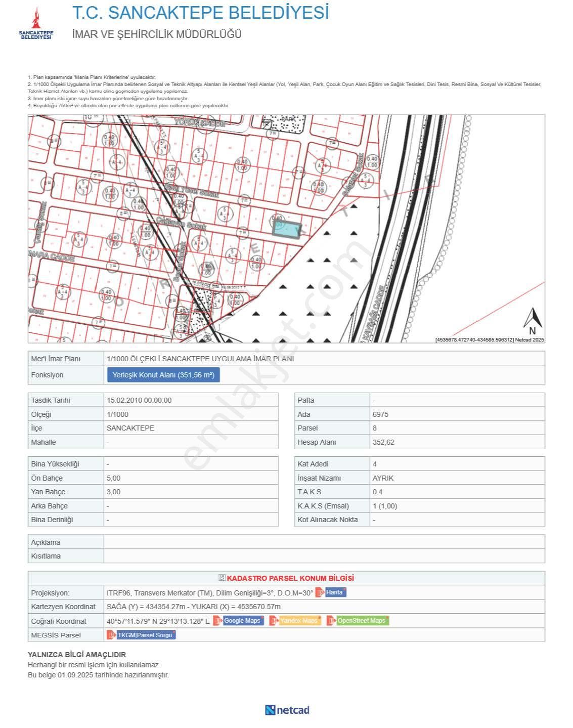
Task: Click İnşaat Nizamı value AYRIK
Action: (x=383, y=478)
